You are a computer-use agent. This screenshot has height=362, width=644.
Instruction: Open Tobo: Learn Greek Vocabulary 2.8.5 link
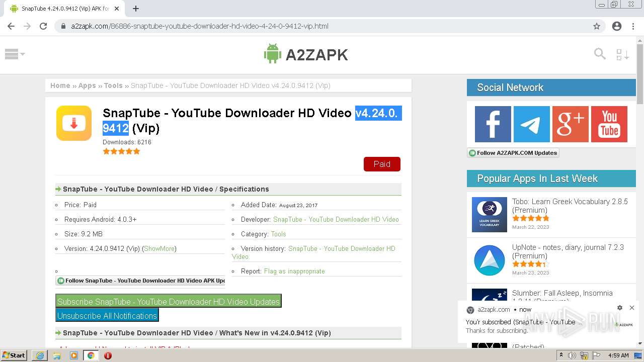(x=570, y=206)
